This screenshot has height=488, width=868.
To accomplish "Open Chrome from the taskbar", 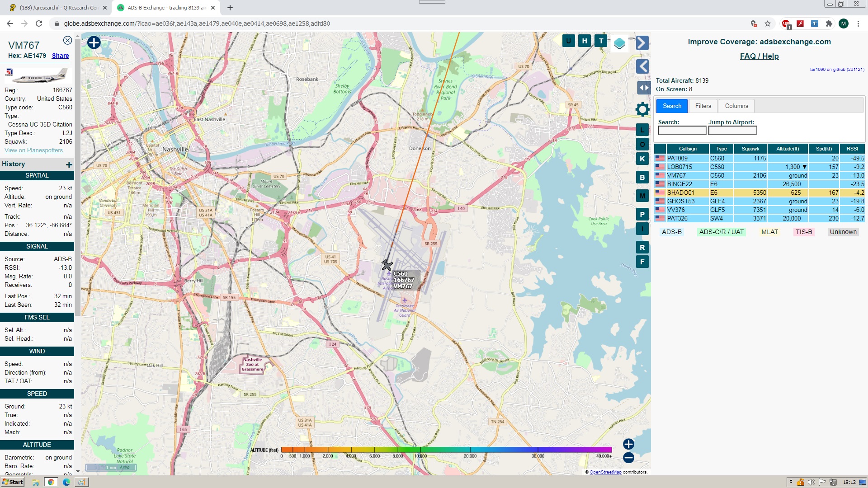I will point(51,482).
